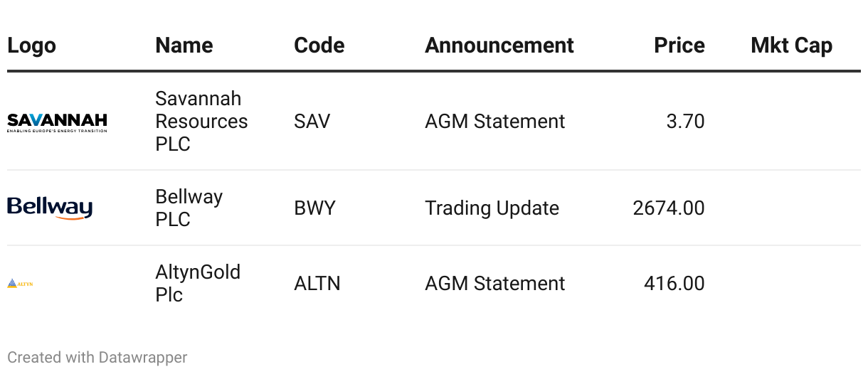
Task: Click the Savannah Resources logo
Action: coord(57,122)
